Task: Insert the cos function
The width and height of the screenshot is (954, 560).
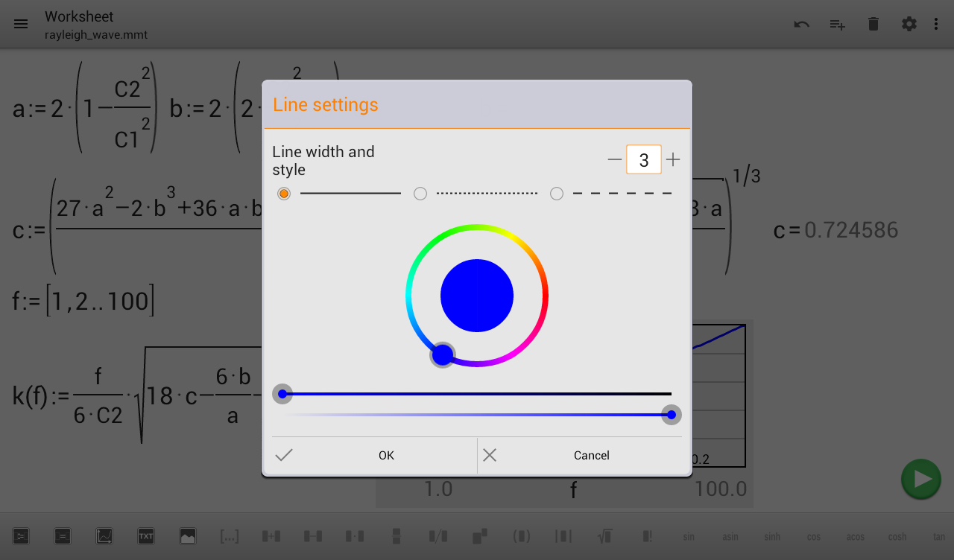Action: pyautogui.click(x=814, y=537)
